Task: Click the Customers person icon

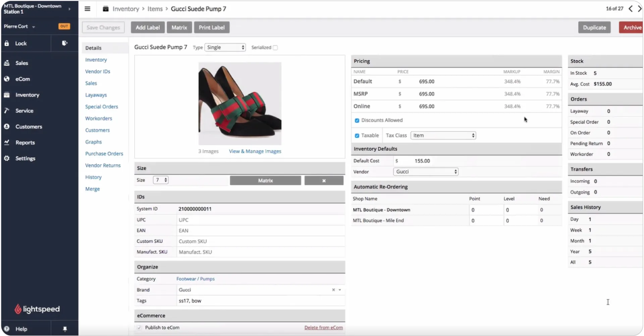Action: 7,126
